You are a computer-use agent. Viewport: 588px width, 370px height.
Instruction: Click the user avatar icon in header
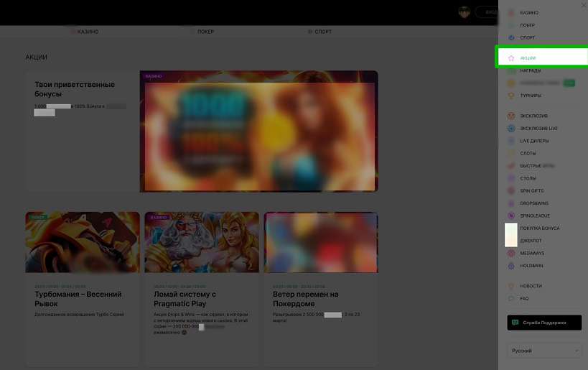click(465, 12)
